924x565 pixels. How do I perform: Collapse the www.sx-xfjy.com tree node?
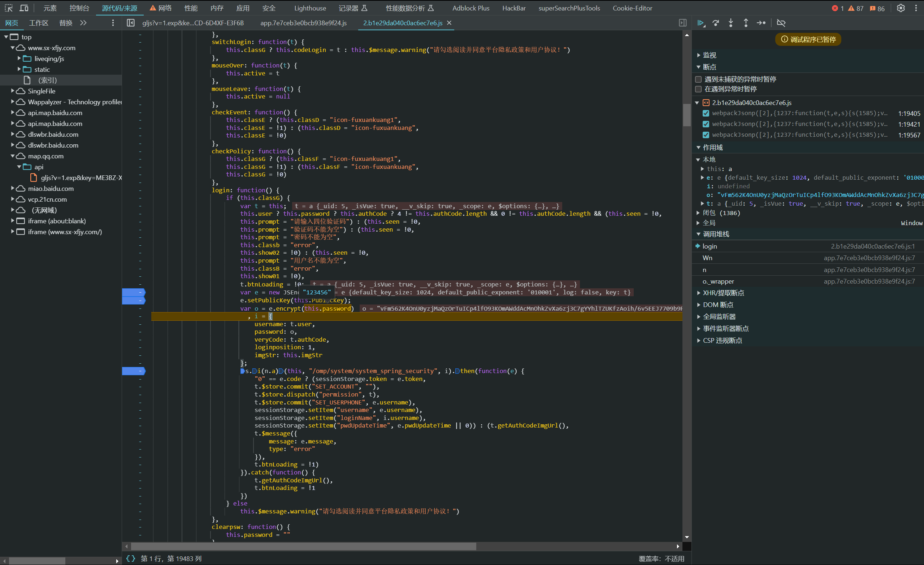(12, 48)
